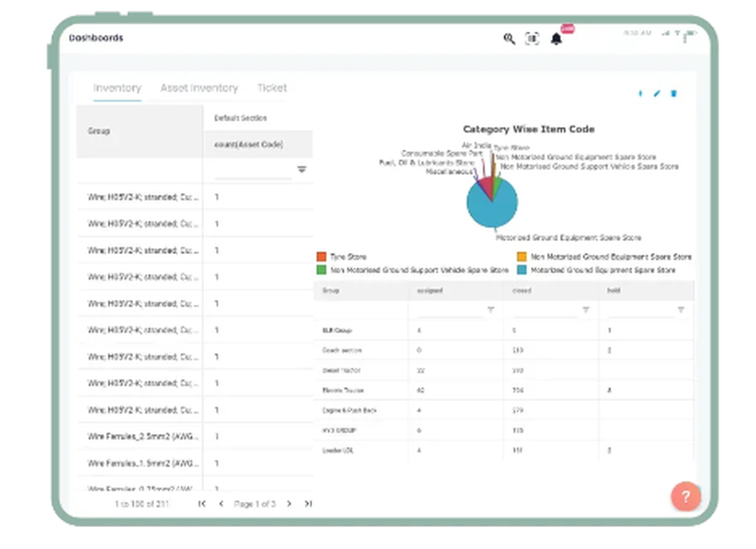Sort by the Group header in inventory table
Screen dimensions: 756x549
pos(139,132)
